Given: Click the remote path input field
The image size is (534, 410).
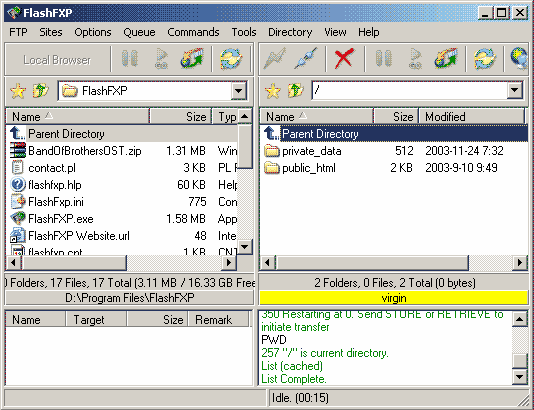Looking at the screenshot, I should pos(410,91).
